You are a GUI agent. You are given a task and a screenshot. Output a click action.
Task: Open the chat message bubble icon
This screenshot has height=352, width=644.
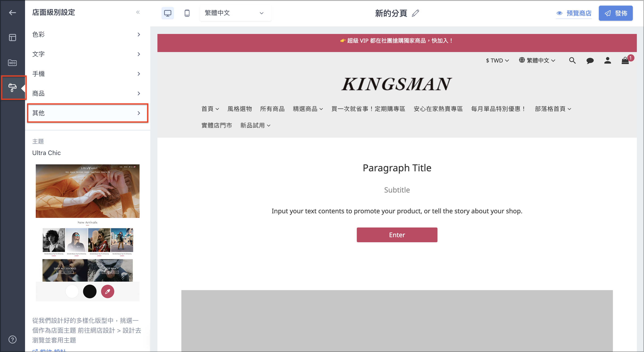click(x=590, y=60)
